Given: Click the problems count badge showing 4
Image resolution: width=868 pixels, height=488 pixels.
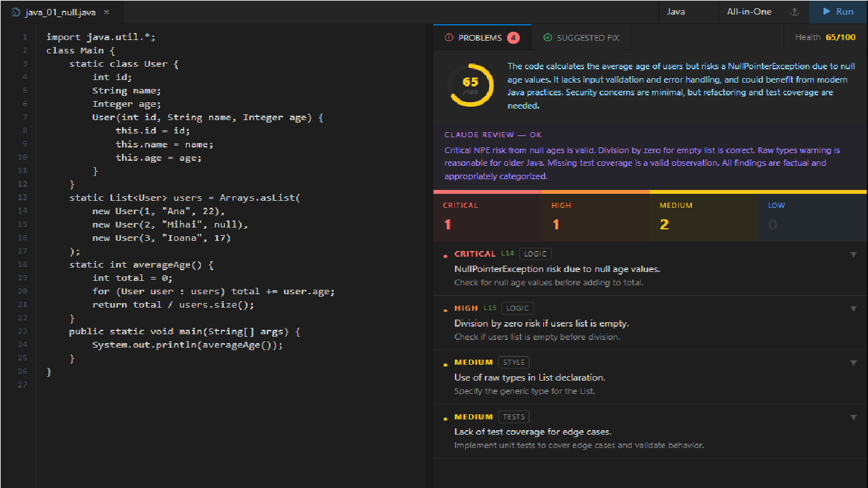Looking at the screenshot, I should (513, 38).
